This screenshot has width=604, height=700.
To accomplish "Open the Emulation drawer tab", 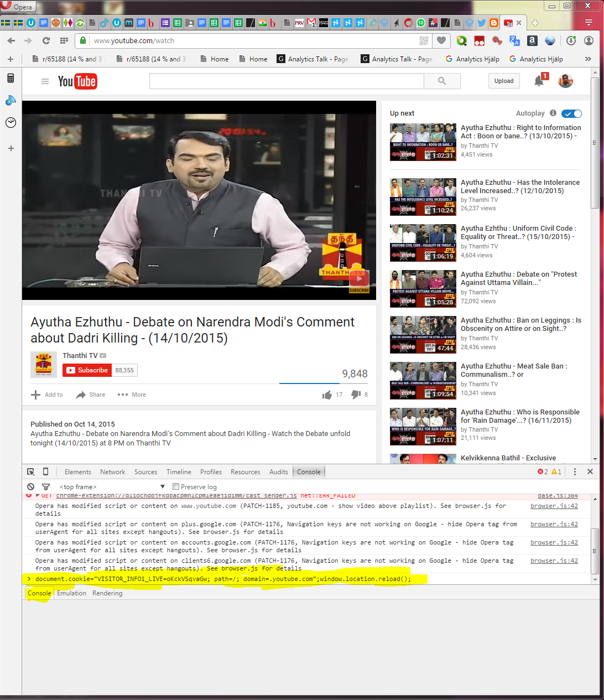I will point(71,593).
